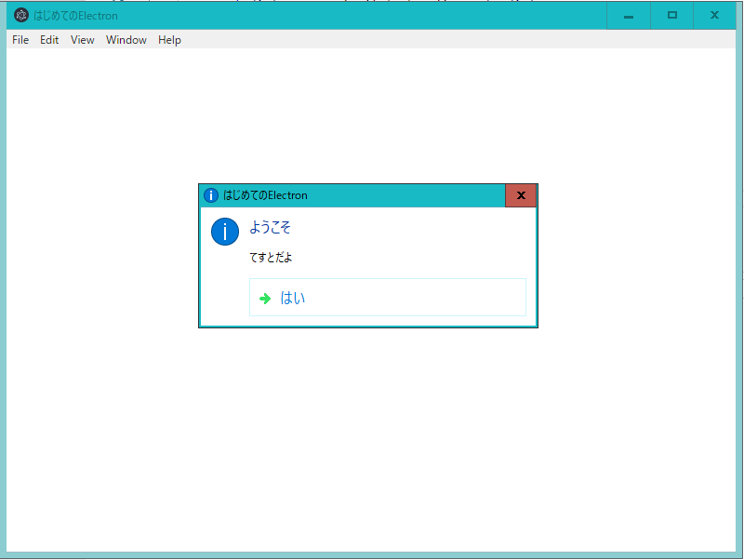Open the File menu

click(x=20, y=39)
